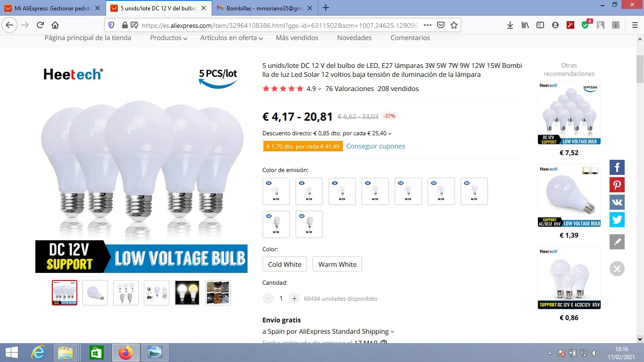The image size is (644, 362).
Task: Reload the page in Firefox
Action: [40, 25]
